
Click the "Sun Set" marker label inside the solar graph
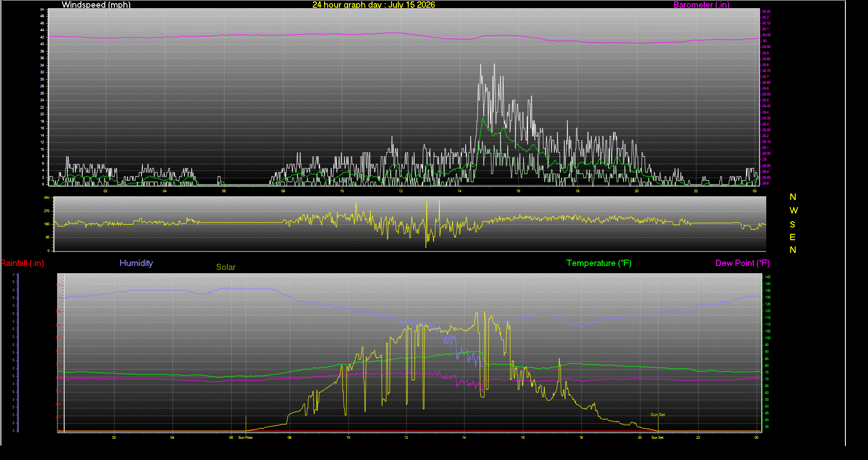coord(657,414)
